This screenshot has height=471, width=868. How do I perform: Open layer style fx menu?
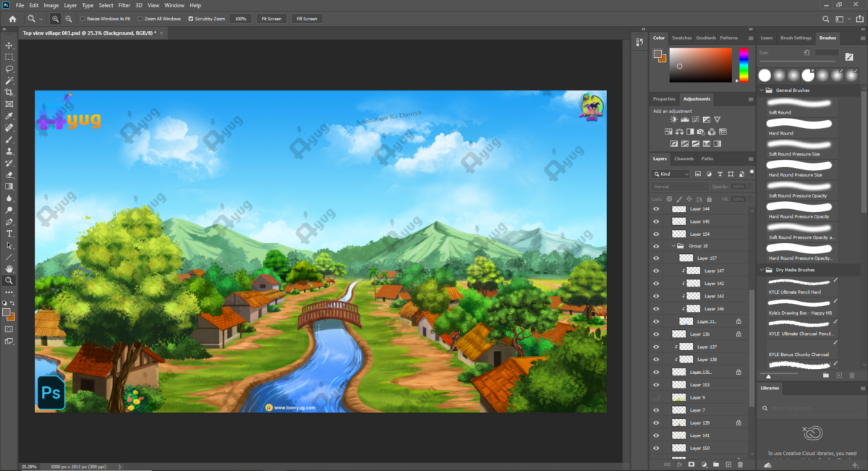tap(679, 464)
